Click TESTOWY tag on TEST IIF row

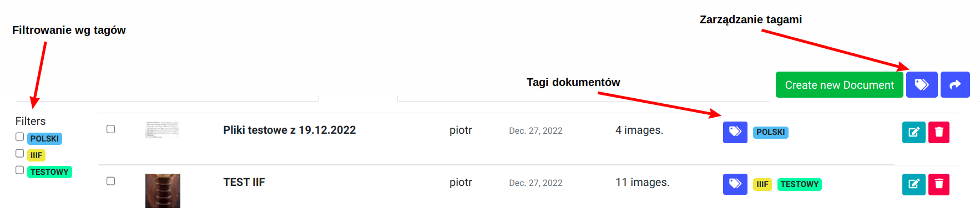click(799, 184)
